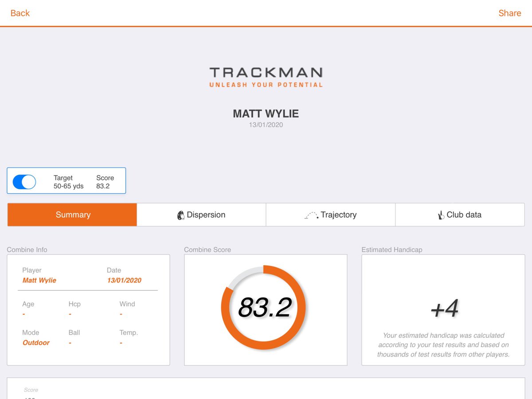Click the Target 50-65 yds label

tap(69, 182)
